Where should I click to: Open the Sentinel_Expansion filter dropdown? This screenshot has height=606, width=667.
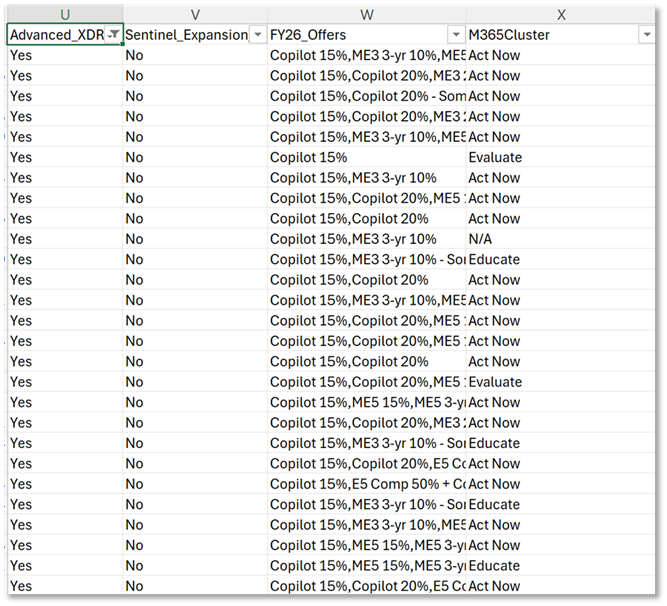pyautogui.click(x=258, y=35)
